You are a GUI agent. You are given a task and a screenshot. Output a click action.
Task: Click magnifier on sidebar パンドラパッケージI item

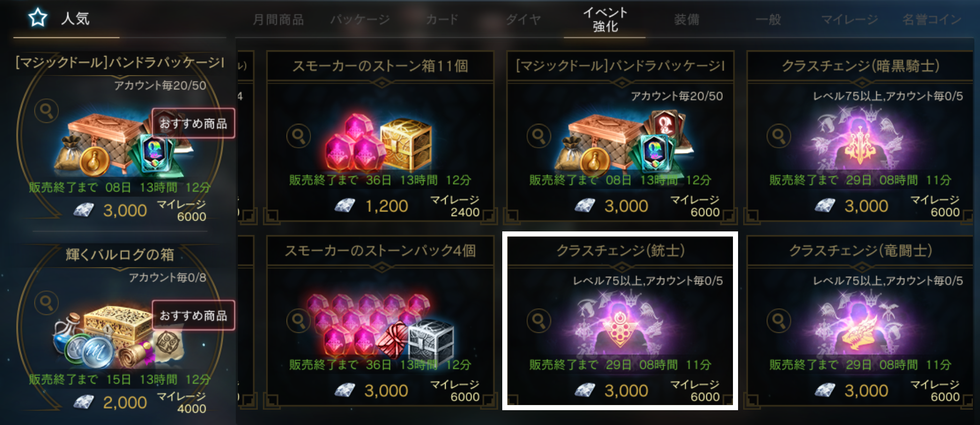click(46, 111)
